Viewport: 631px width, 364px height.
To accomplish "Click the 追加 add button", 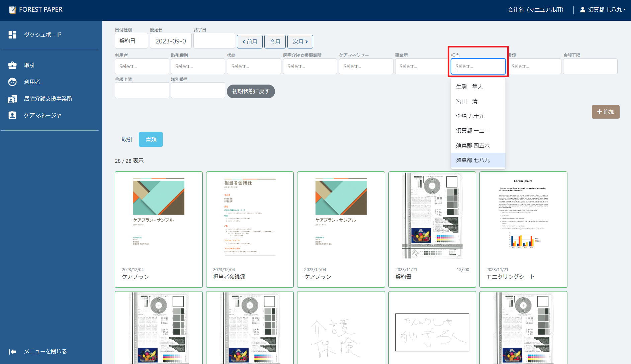I will (x=605, y=112).
